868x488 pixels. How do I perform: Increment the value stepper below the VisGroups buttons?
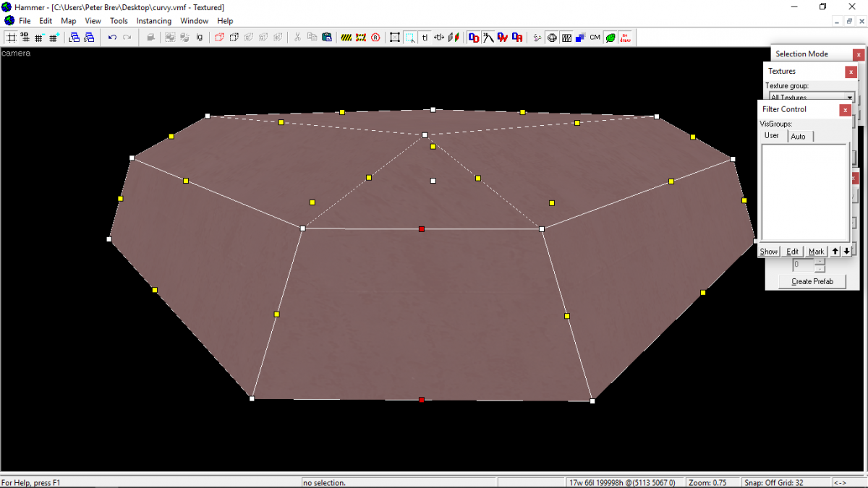(x=820, y=261)
